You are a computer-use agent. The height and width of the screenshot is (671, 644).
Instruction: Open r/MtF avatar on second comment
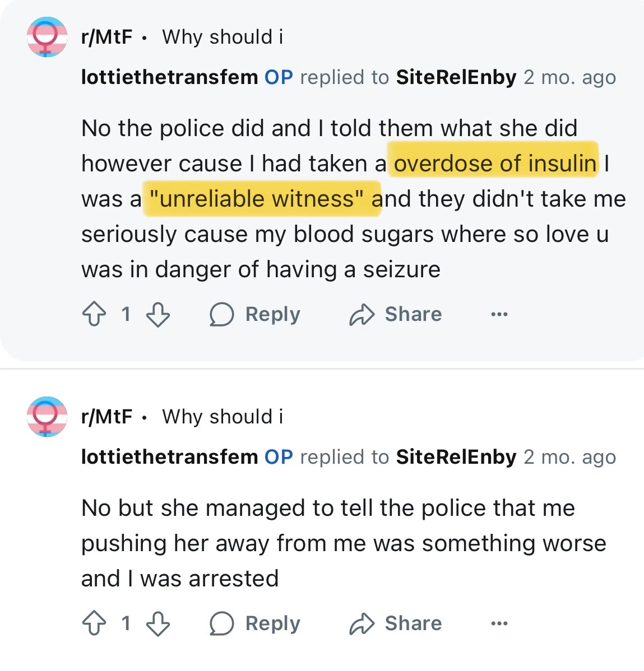pyautogui.click(x=47, y=417)
